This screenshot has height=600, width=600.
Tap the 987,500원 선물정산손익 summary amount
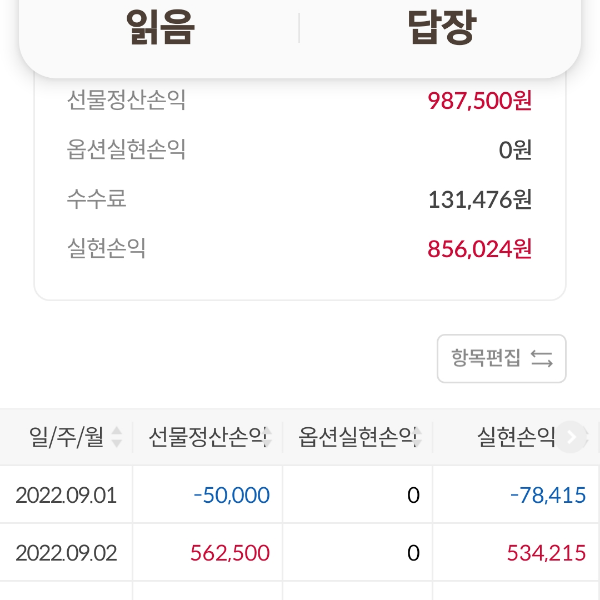point(479,101)
